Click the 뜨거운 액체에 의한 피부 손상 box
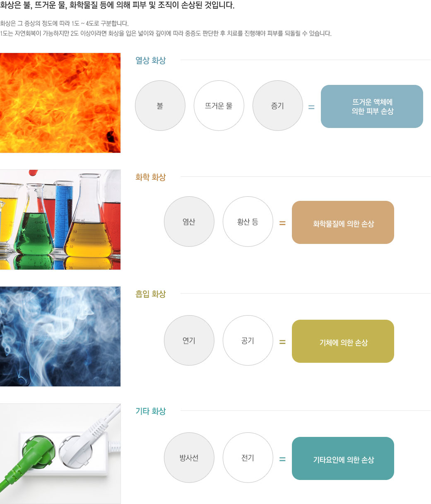 (372, 106)
